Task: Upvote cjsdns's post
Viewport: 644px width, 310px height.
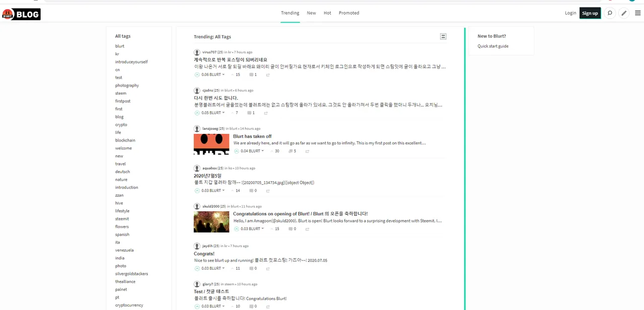Action: click(x=197, y=113)
